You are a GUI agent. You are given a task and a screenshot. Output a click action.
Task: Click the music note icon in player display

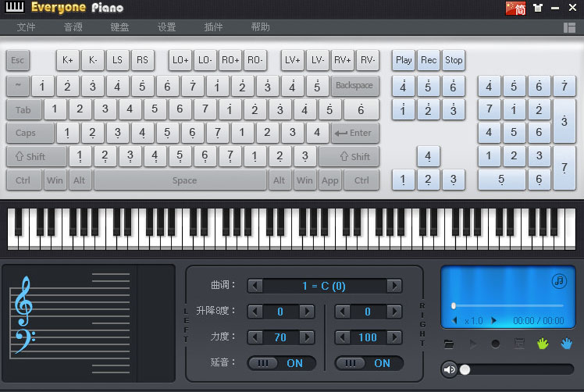(x=559, y=281)
